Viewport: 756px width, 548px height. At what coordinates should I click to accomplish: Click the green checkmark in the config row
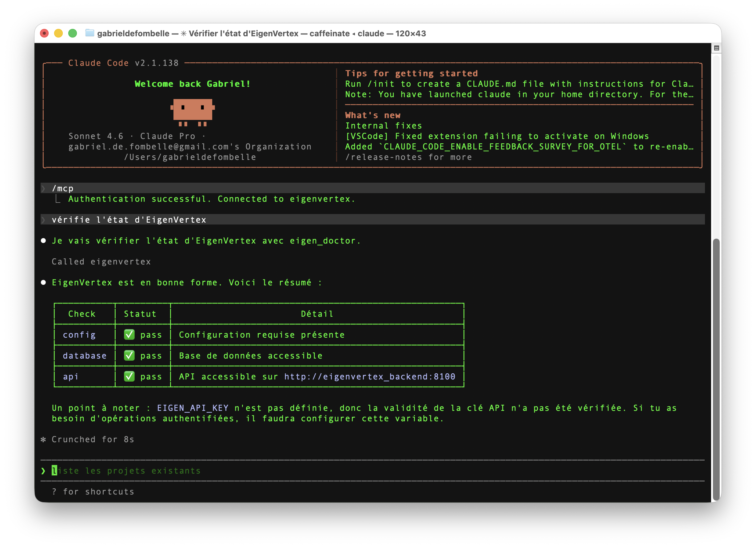[x=129, y=335]
